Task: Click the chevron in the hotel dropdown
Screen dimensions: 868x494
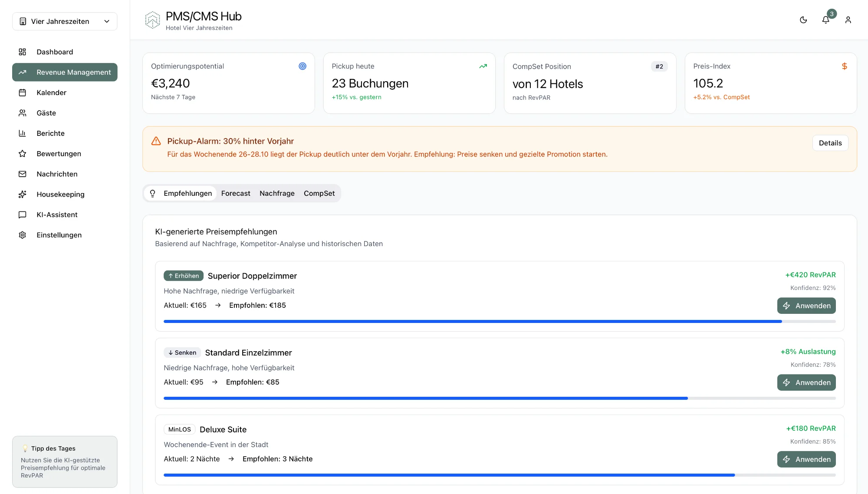Action: (x=107, y=21)
